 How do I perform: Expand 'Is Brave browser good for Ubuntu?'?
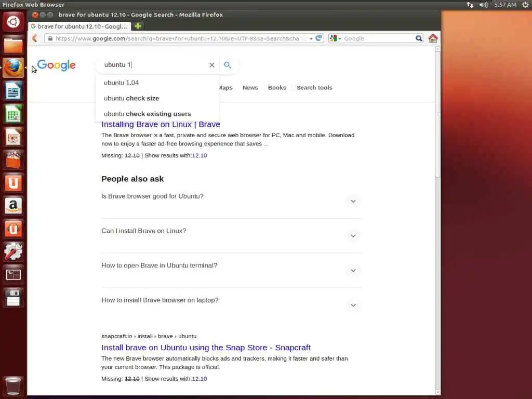point(353,201)
